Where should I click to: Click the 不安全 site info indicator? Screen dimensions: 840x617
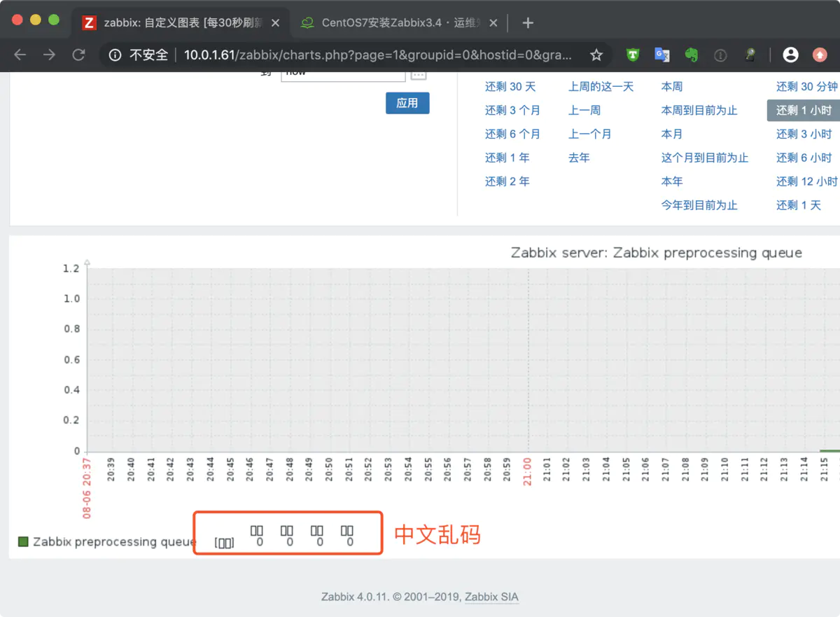139,55
